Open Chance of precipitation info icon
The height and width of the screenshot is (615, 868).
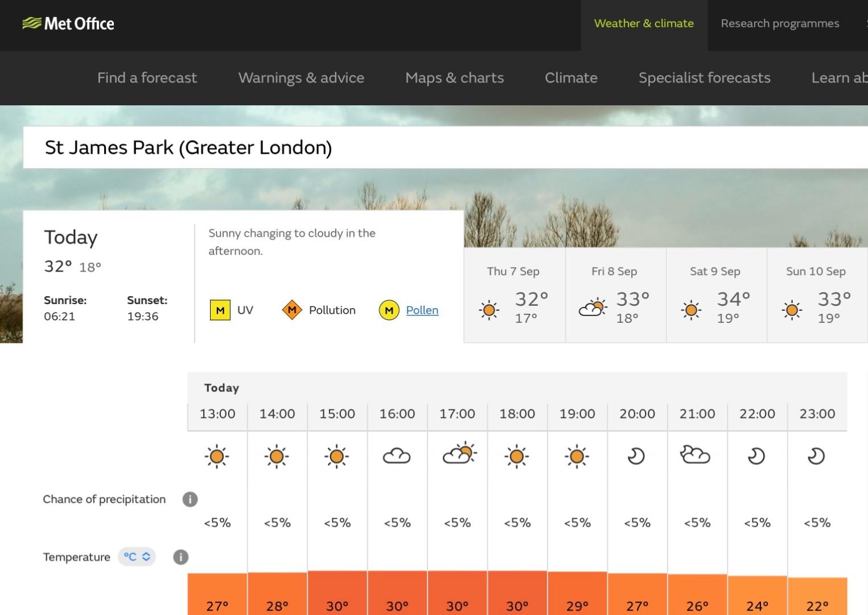190,499
